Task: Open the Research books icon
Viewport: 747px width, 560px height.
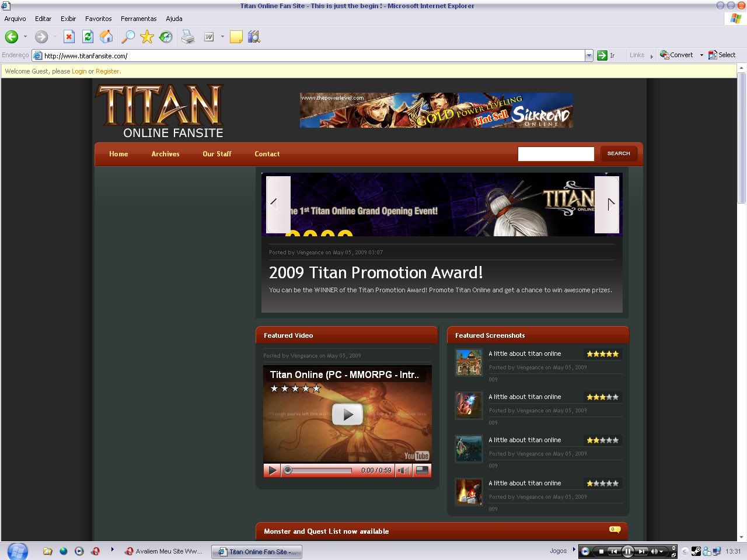Action: [x=253, y=37]
